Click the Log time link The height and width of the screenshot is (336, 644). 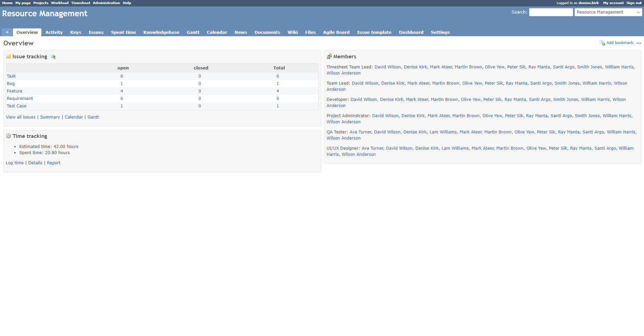[x=15, y=163]
